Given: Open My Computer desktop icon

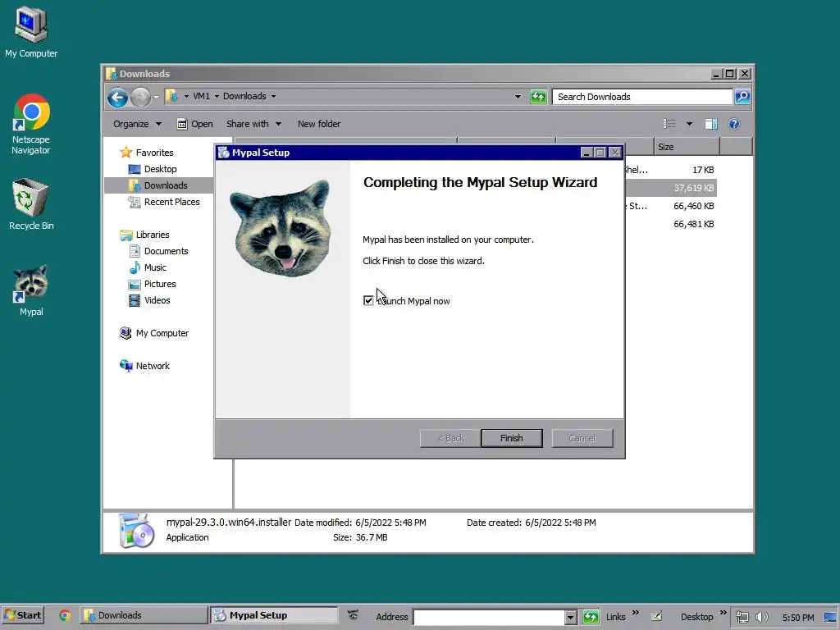Looking at the screenshot, I should pyautogui.click(x=31, y=32).
